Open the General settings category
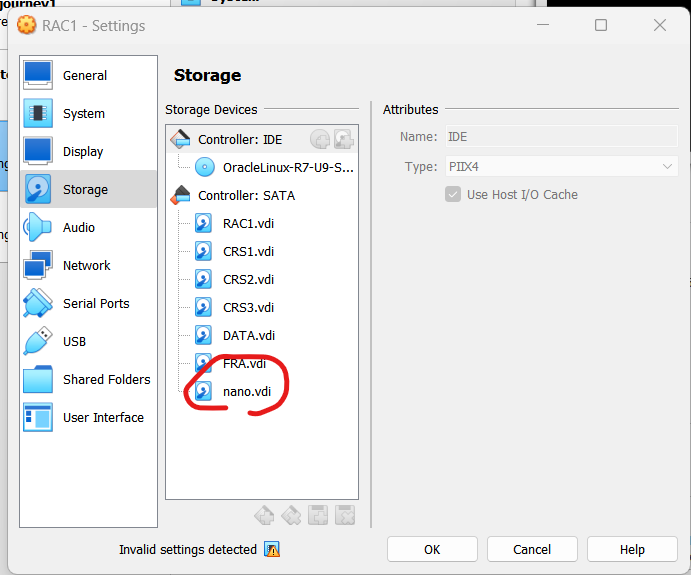The image size is (691, 575). [x=88, y=75]
